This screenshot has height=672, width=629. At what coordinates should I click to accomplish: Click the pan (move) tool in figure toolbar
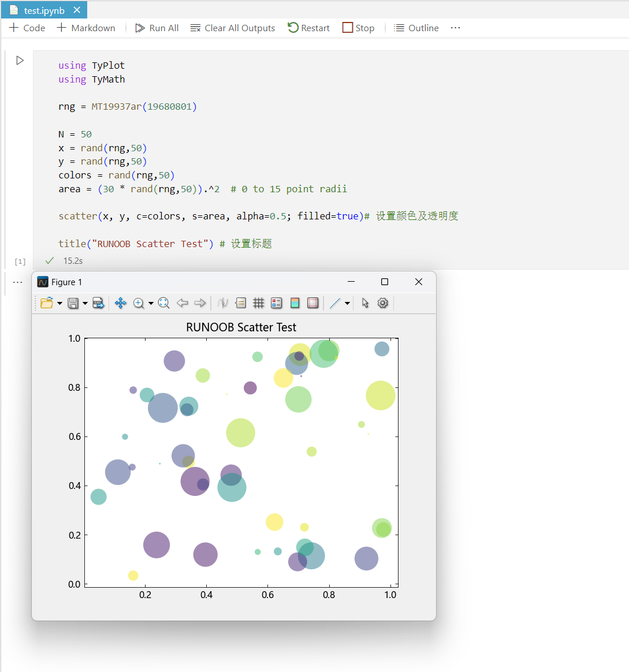click(121, 303)
